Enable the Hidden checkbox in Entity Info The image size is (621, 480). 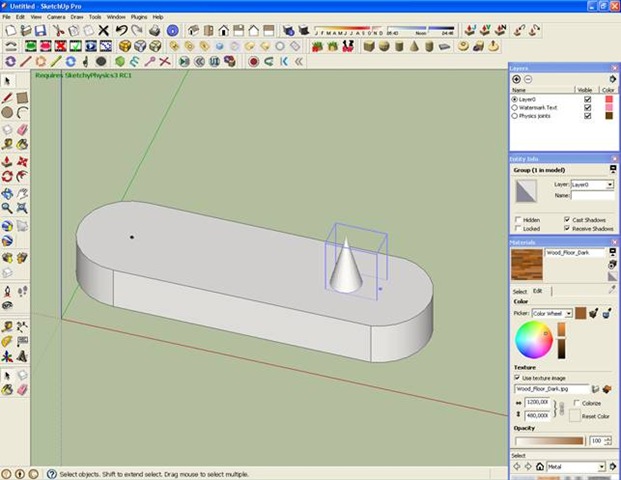click(518, 219)
